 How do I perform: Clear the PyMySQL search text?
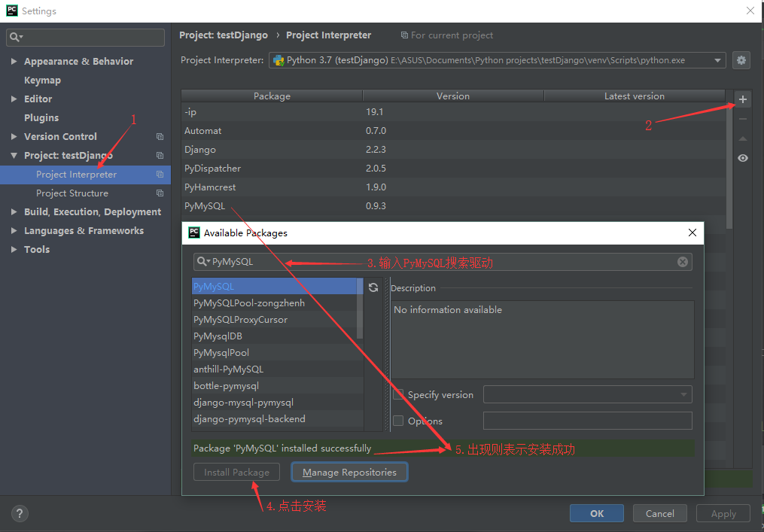tap(683, 262)
